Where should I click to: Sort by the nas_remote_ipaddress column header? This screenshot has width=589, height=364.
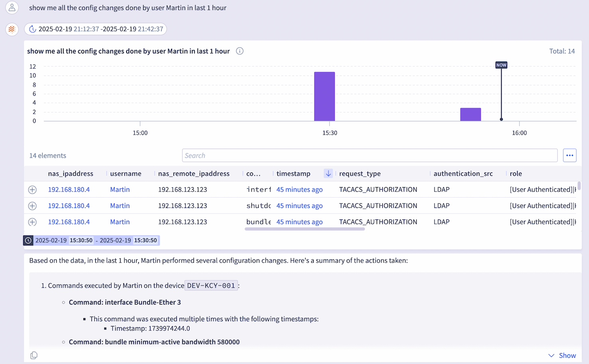(194, 174)
